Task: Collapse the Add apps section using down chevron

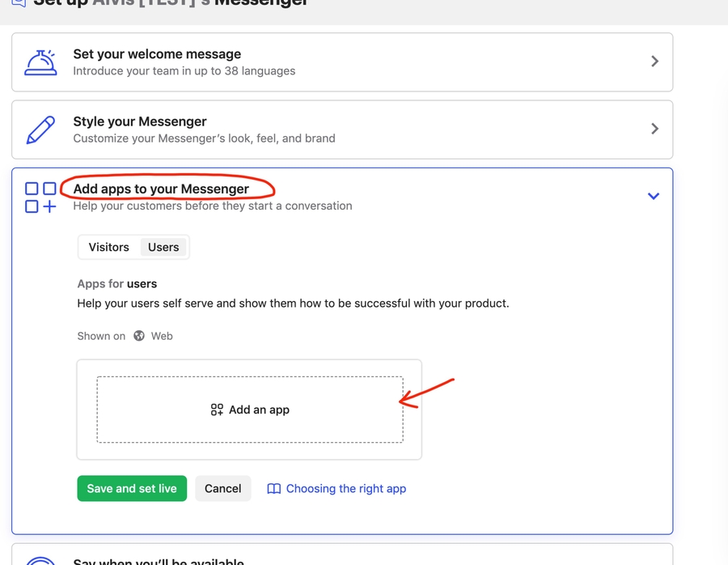Action: [x=654, y=196]
